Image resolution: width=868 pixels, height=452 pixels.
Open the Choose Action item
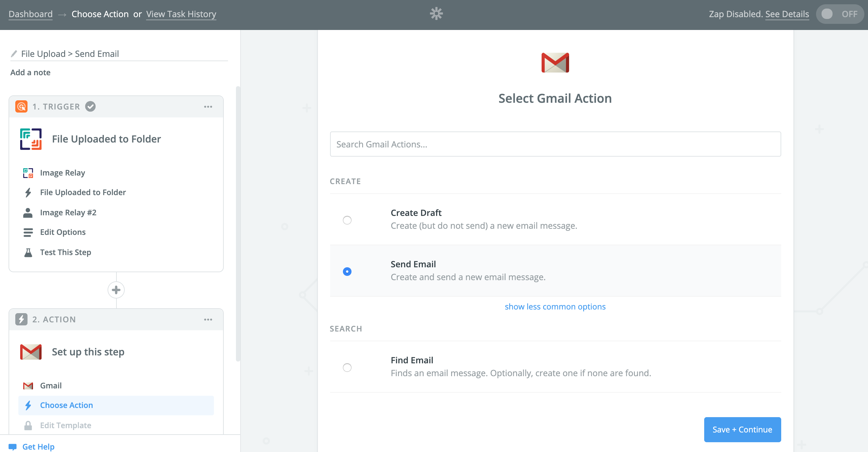116,405
